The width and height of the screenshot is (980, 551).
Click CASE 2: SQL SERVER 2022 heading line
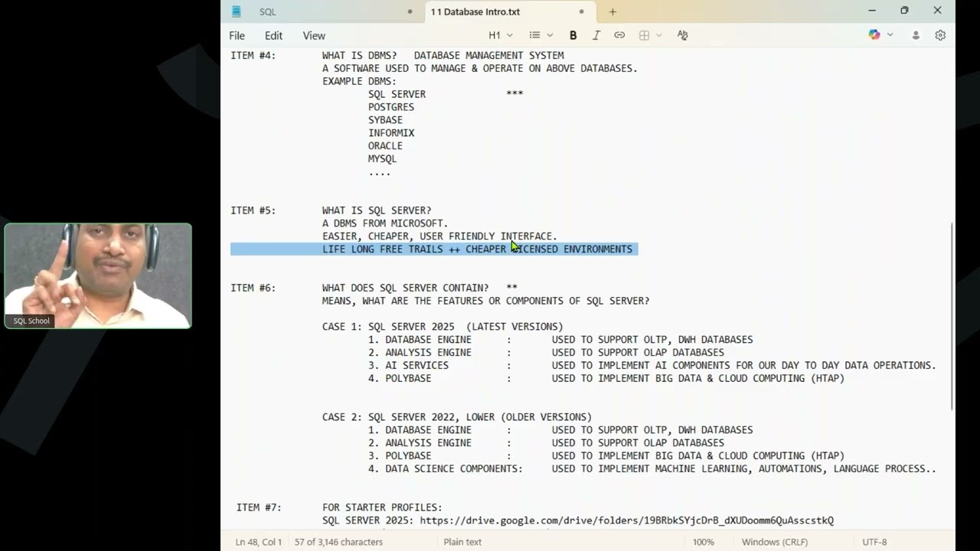(x=457, y=417)
